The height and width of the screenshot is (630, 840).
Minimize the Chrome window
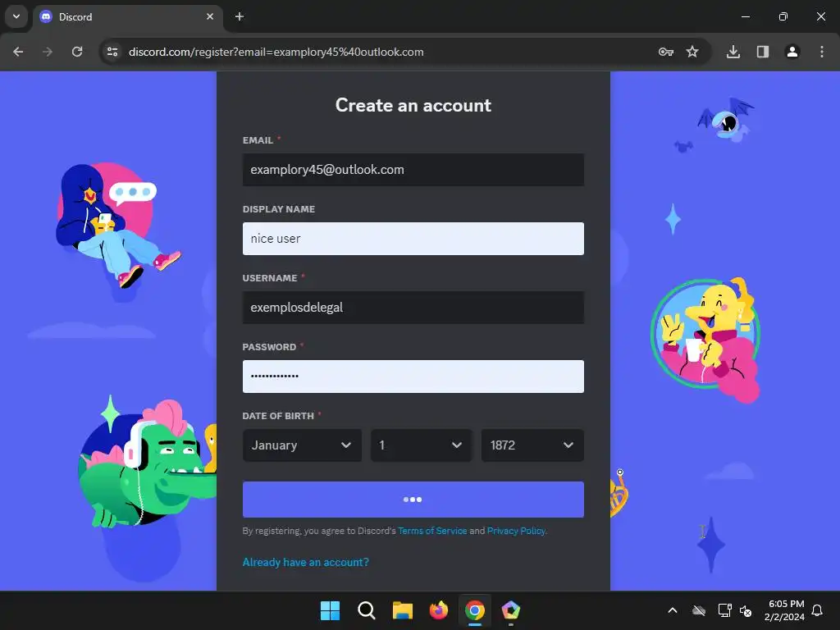745,16
